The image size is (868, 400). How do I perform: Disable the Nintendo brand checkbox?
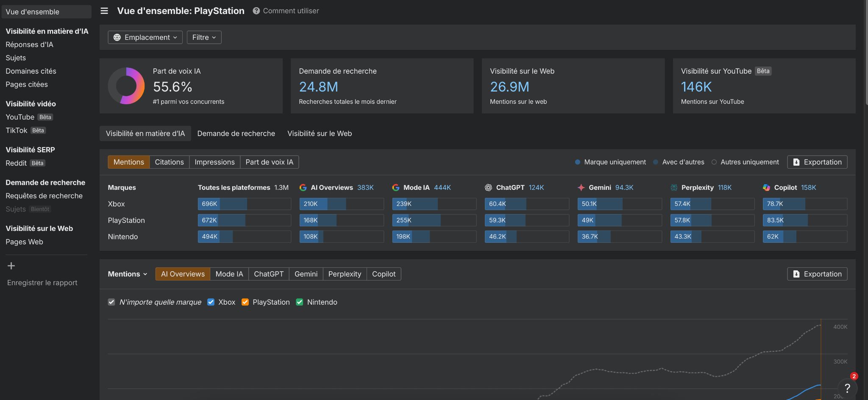(300, 302)
